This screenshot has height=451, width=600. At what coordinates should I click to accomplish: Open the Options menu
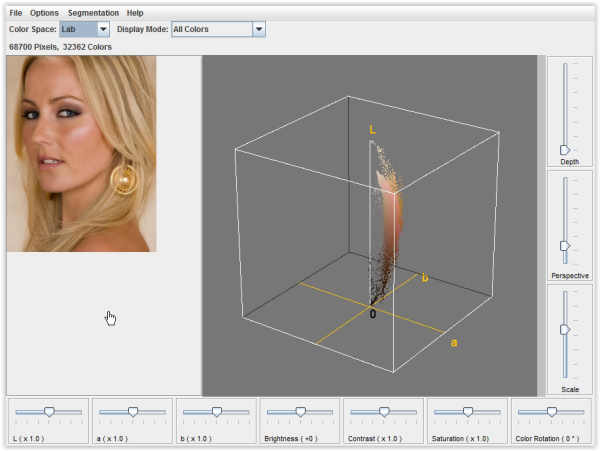tap(44, 13)
